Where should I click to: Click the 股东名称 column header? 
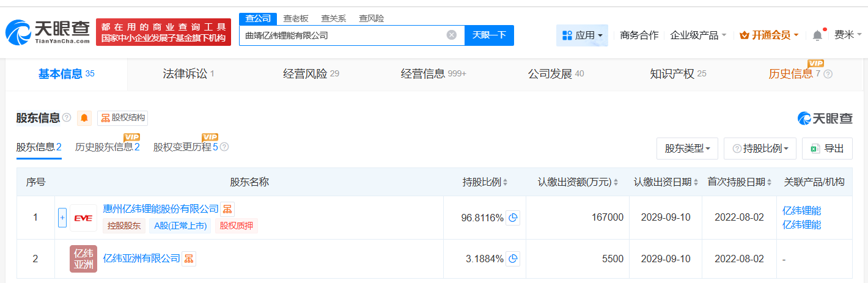[249, 182]
